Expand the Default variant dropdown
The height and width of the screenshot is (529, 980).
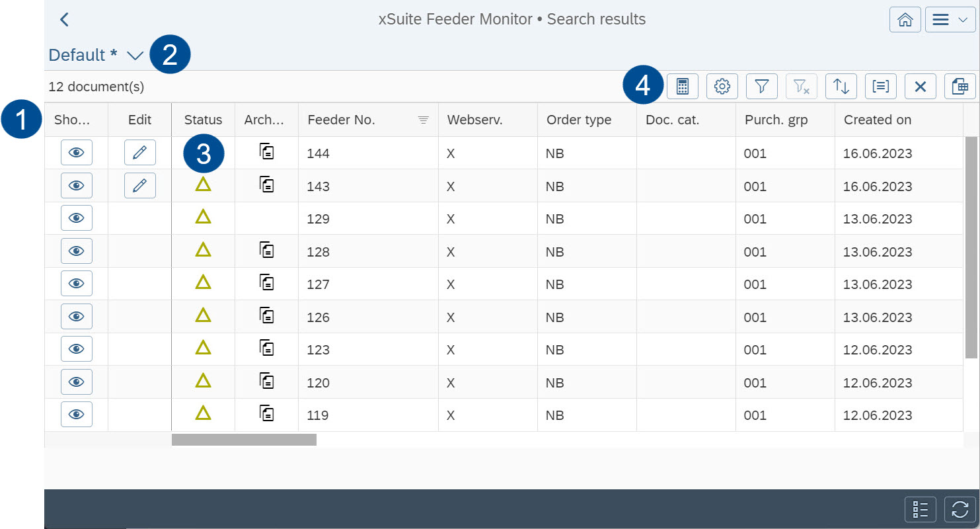click(135, 56)
